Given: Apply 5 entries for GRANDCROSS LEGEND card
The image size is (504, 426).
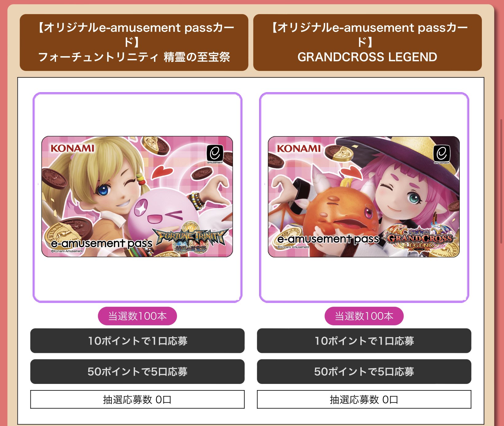Looking at the screenshot, I should (364, 371).
